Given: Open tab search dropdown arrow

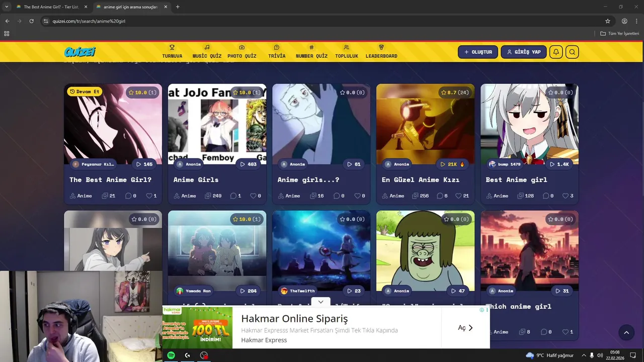Looking at the screenshot, I should click(x=7, y=7).
